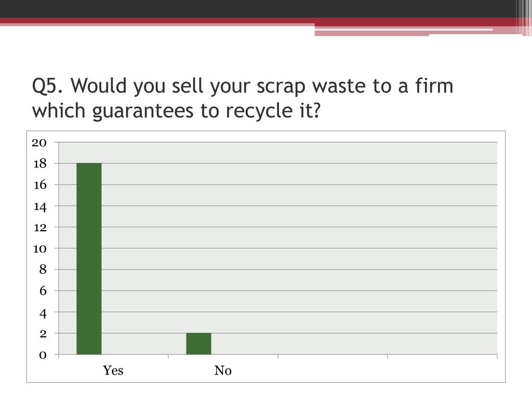
Task: Click the 8 y-axis label
Action: [x=43, y=270]
